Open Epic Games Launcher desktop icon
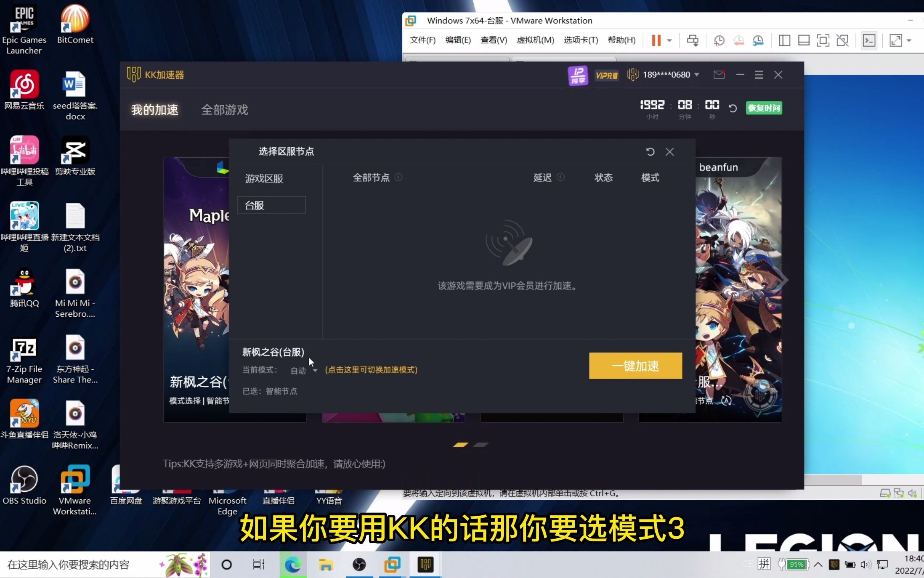Image resolution: width=924 pixels, height=578 pixels. coord(24,29)
